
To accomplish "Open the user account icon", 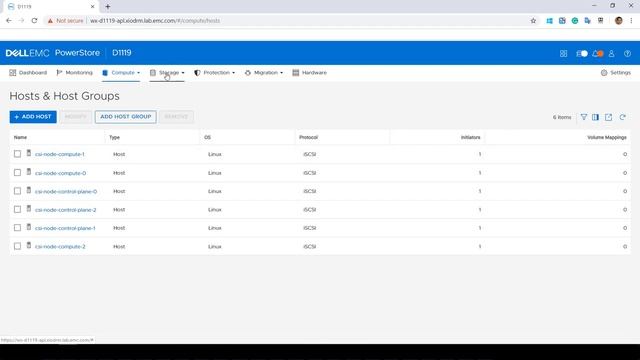I will (x=611, y=53).
